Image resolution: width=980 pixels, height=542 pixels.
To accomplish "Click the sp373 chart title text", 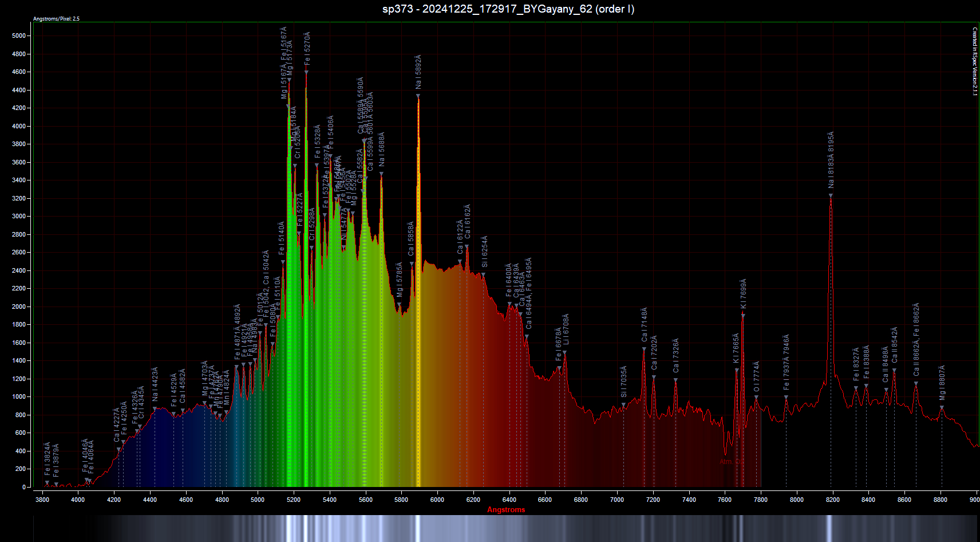I will click(508, 9).
